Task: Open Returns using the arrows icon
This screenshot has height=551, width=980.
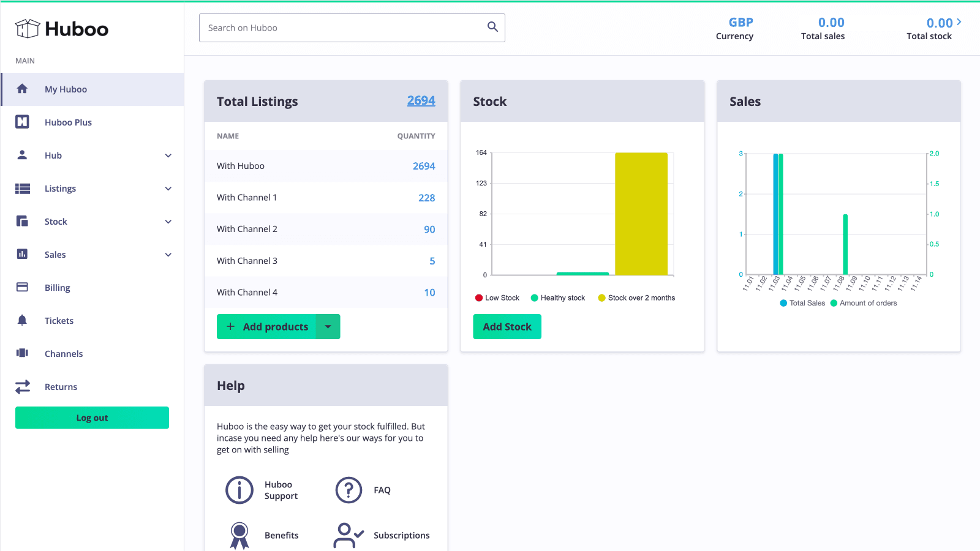Action: pos(22,386)
